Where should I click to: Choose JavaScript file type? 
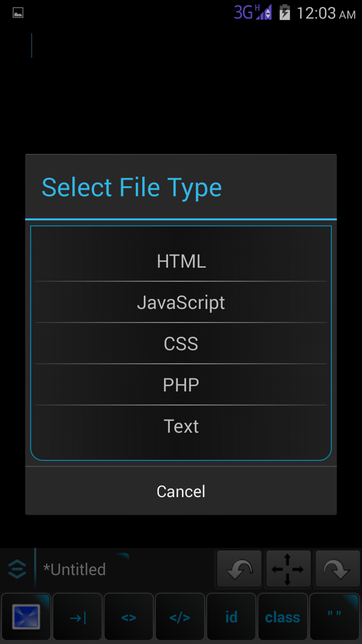coord(181,303)
